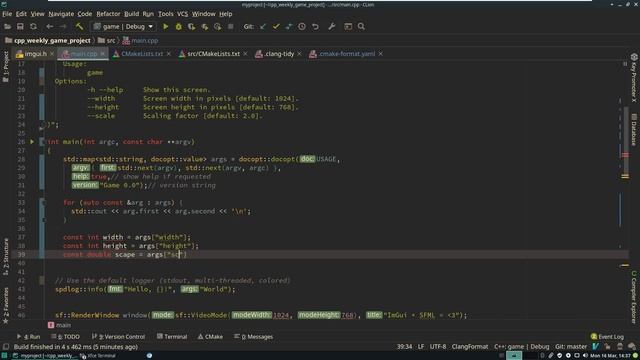
Task: Open the Event Log
Action: tap(607, 337)
